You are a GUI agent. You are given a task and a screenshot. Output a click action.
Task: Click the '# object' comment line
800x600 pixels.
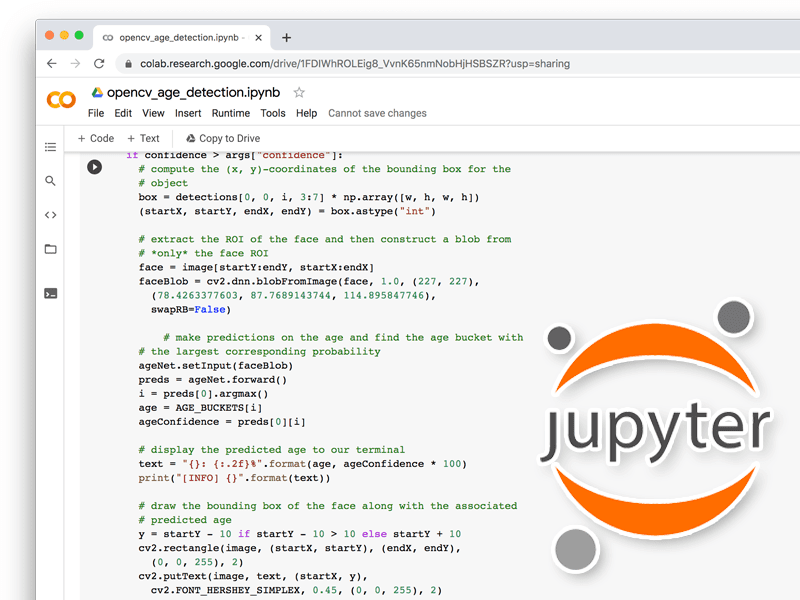click(x=163, y=183)
